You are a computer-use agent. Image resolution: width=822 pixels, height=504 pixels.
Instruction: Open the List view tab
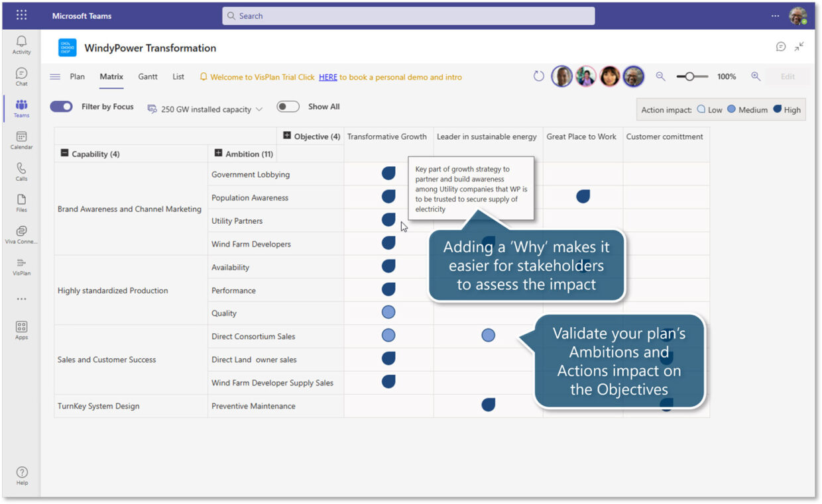178,76
